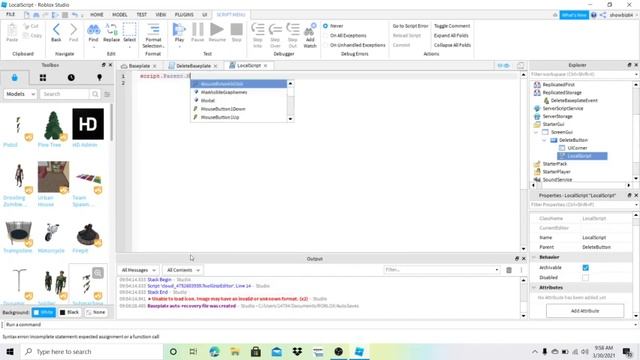Click the What's New button
This screenshot has height=360, width=640.
pyautogui.click(x=574, y=15)
